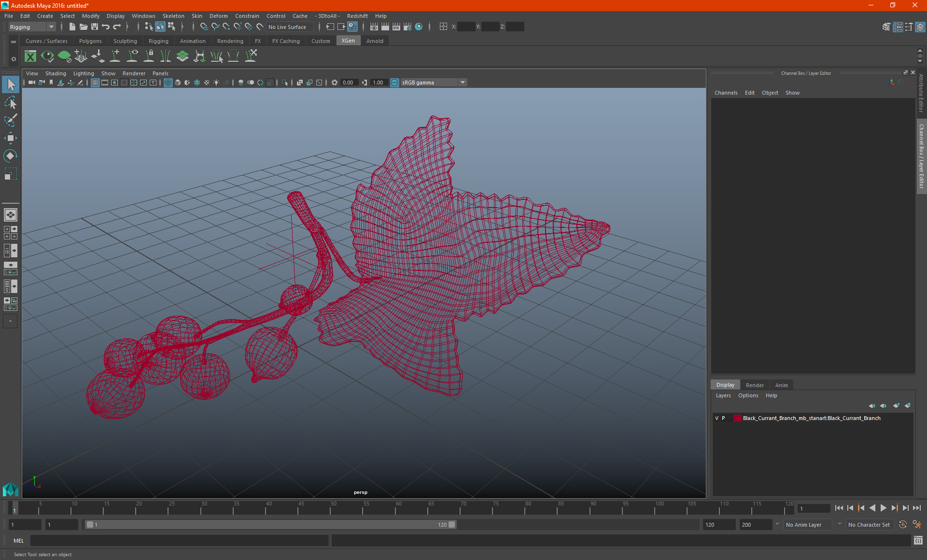
Task: Toggle layer playback P box
Action: click(723, 418)
